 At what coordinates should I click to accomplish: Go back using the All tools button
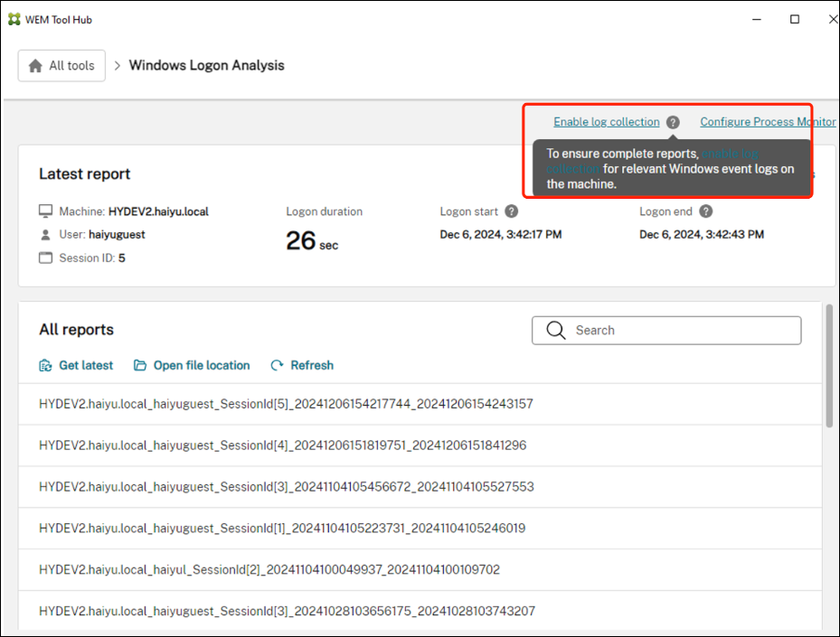tap(61, 65)
